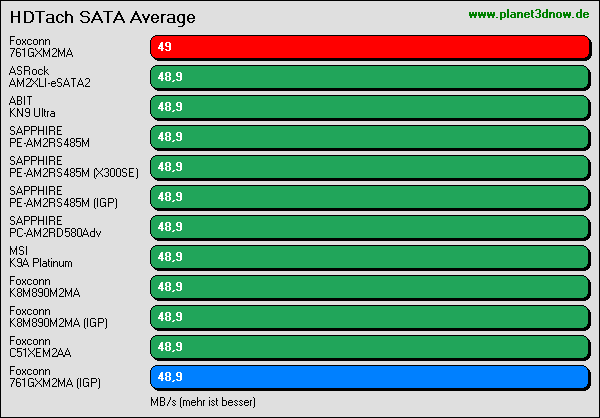Click the SAPPHIRE PC-AM2RD580Adv label

point(55,227)
